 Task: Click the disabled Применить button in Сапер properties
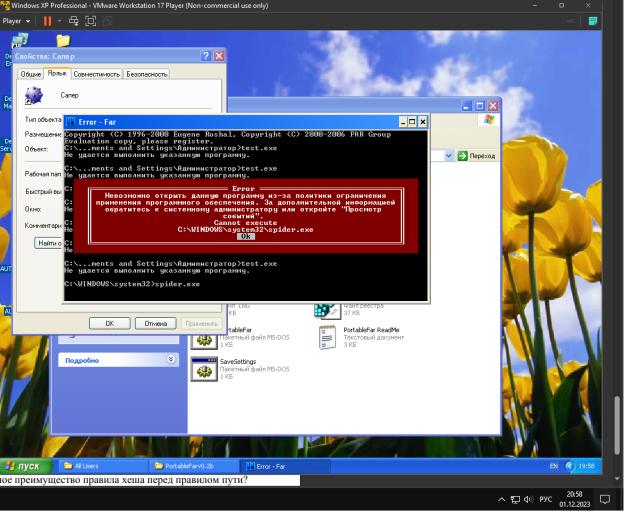pyautogui.click(x=201, y=324)
